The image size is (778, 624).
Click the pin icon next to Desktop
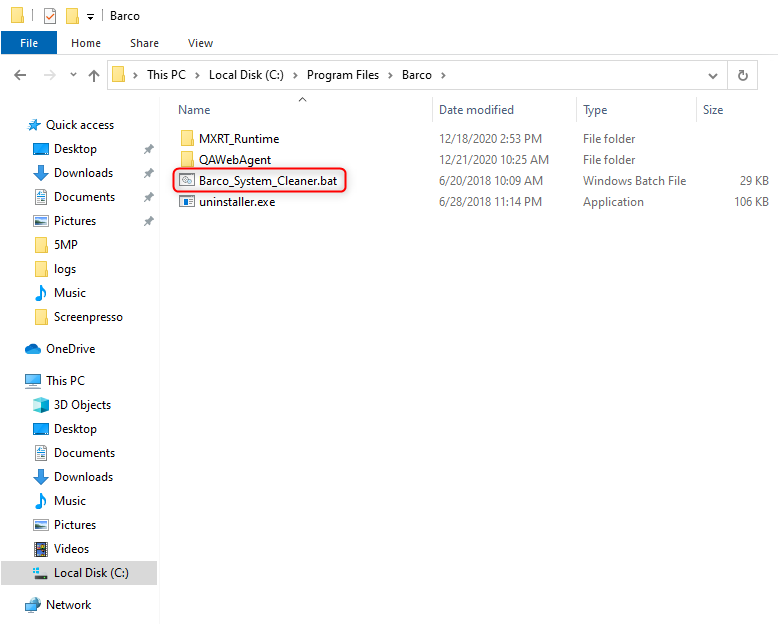tap(148, 149)
